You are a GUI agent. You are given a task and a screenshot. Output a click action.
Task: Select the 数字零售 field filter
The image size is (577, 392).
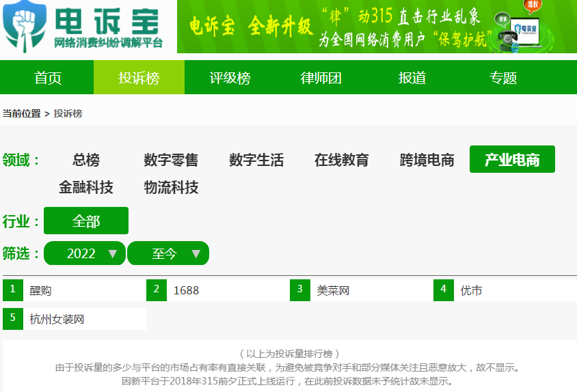[171, 160]
